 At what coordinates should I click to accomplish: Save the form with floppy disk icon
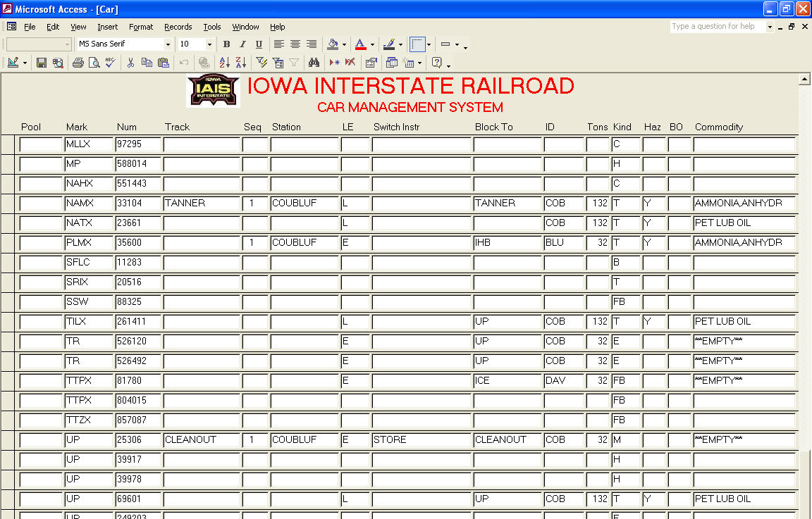click(x=42, y=63)
